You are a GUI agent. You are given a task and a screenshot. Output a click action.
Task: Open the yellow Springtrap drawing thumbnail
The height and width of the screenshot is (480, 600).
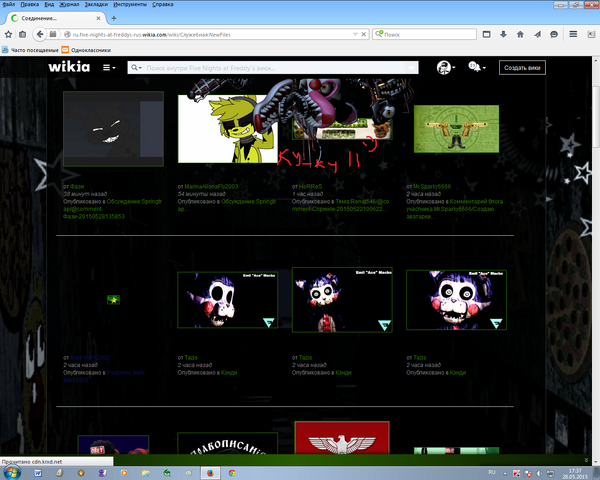[x=227, y=129]
